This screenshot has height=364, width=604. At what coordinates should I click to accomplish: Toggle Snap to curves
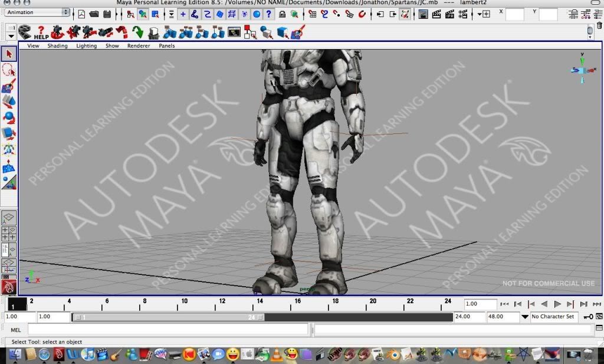tap(325, 14)
